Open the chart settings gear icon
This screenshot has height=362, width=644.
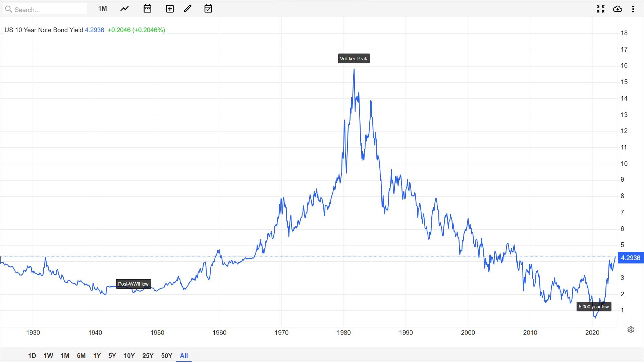click(631, 329)
